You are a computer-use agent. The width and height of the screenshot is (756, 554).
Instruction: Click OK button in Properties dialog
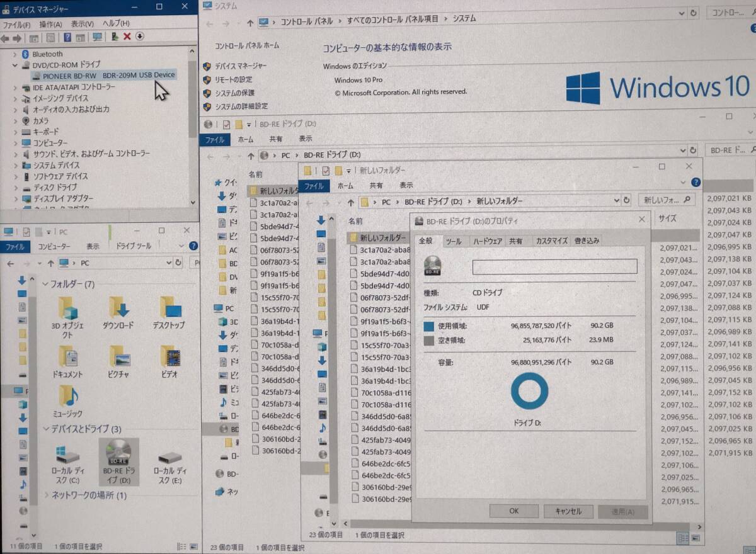coord(514,511)
